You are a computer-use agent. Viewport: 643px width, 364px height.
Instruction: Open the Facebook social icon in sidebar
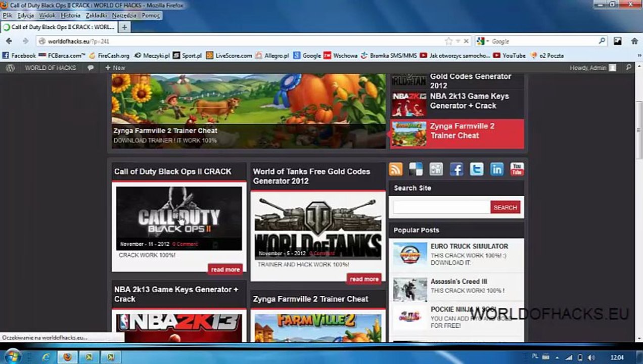click(456, 169)
